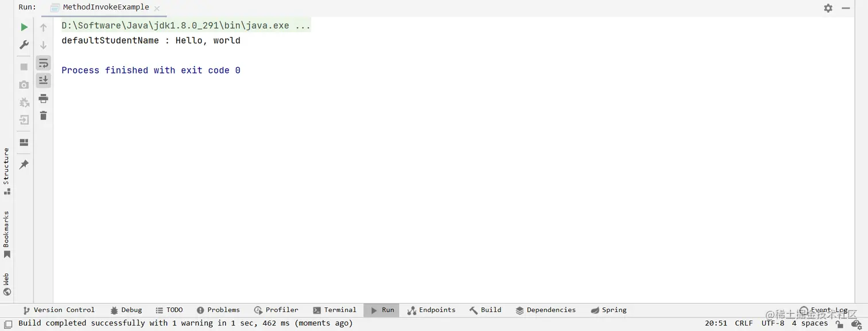The width and height of the screenshot is (868, 331).
Task: Open run configuration wrench icon
Action: tap(24, 45)
